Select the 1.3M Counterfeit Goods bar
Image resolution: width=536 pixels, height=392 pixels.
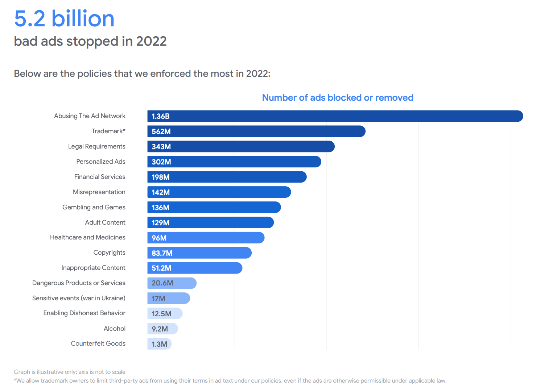160,344
